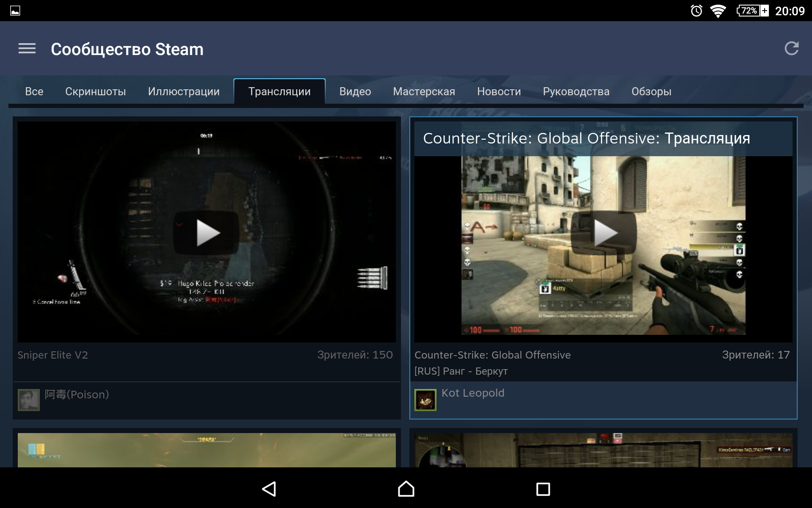
Task: Tap the alarm clock status icon
Action: [x=696, y=11]
